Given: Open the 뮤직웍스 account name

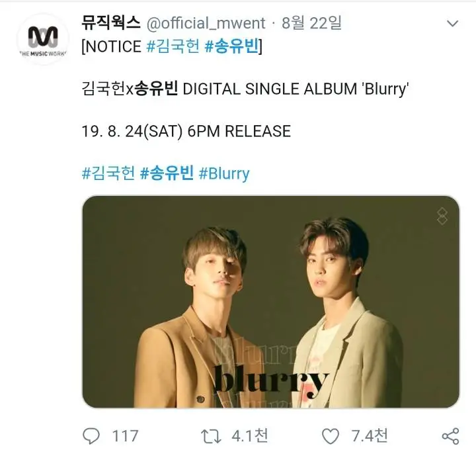Looking at the screenshot, I should pos(111,23).
